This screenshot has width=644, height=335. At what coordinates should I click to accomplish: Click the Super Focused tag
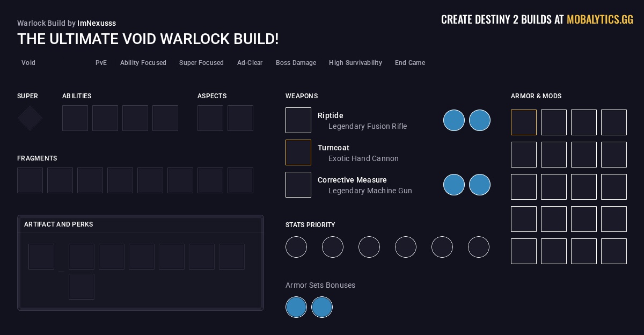coord(201,63)
